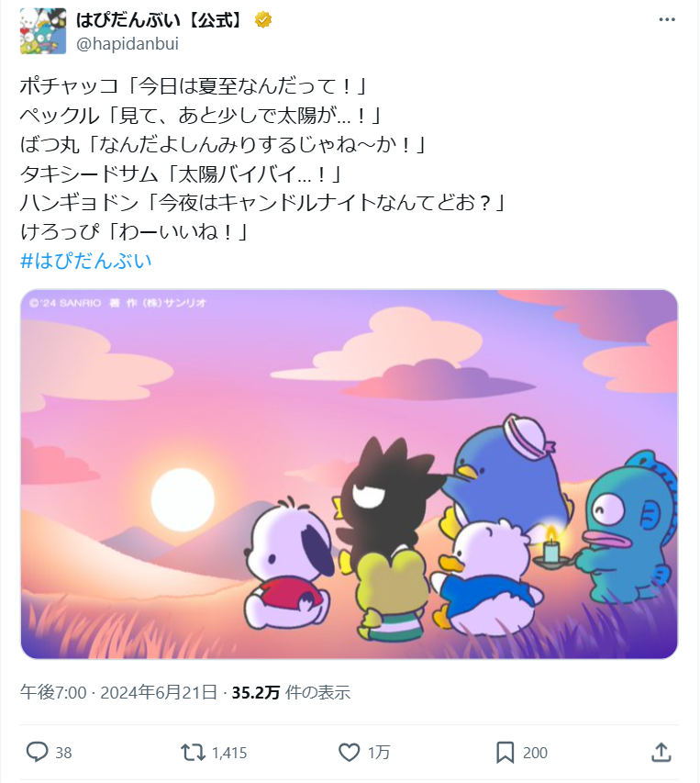
Task: Open the three-dot more options menu
Action: point(667,20)
